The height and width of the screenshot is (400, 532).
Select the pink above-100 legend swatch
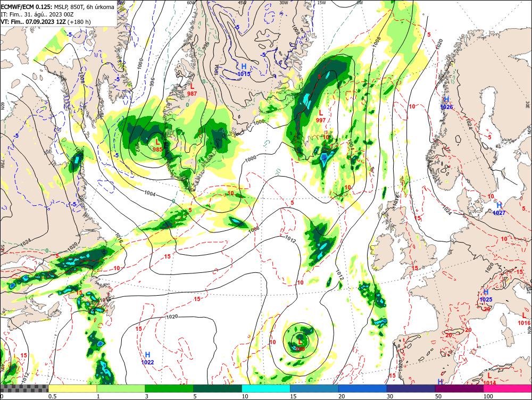(508, 388)
